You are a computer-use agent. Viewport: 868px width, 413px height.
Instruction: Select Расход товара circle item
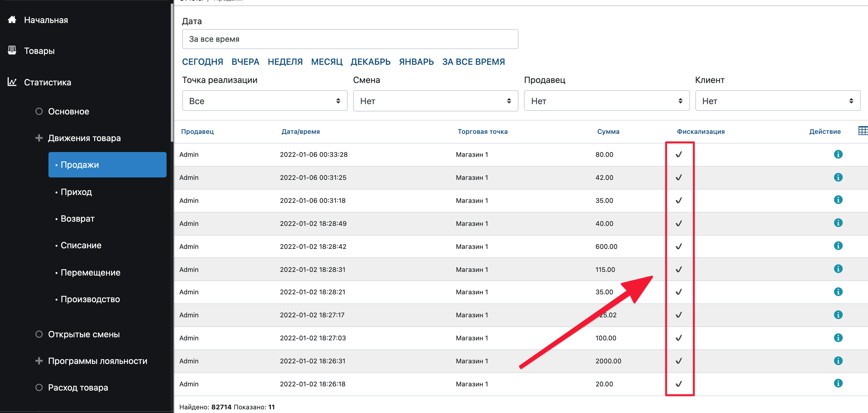[x=39, y=387]
